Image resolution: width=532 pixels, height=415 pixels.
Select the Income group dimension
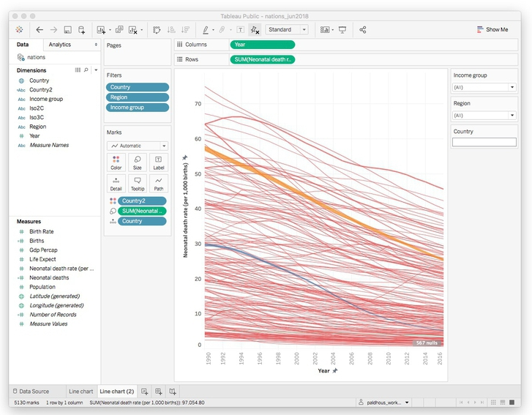pos(46,99)
